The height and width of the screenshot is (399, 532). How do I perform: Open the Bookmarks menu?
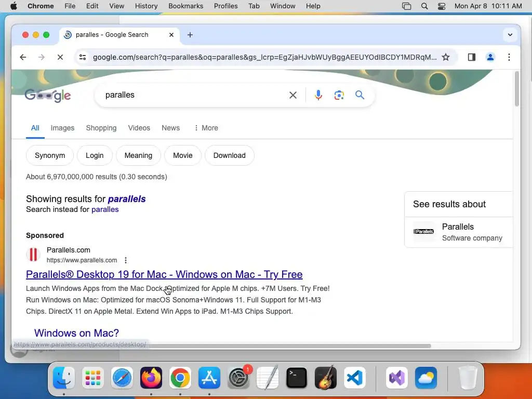(185, 6)
